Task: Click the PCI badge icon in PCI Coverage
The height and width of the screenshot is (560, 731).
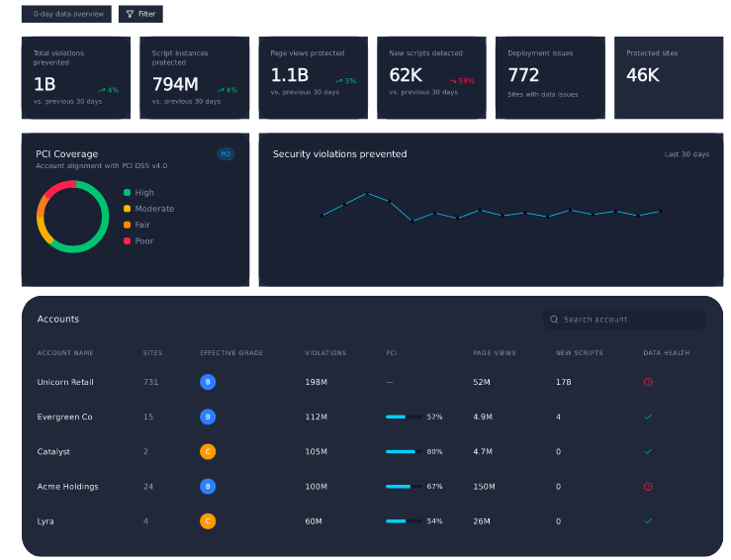Action: point(226,154)
